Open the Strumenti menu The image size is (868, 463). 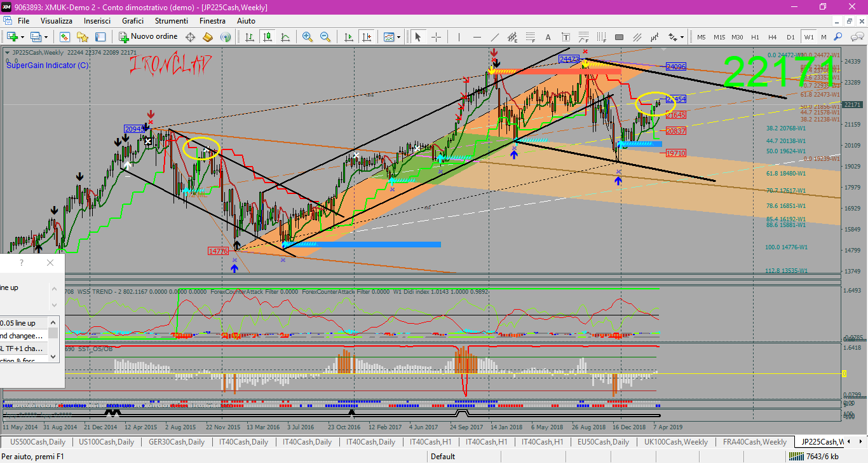(x=172, y=21)
